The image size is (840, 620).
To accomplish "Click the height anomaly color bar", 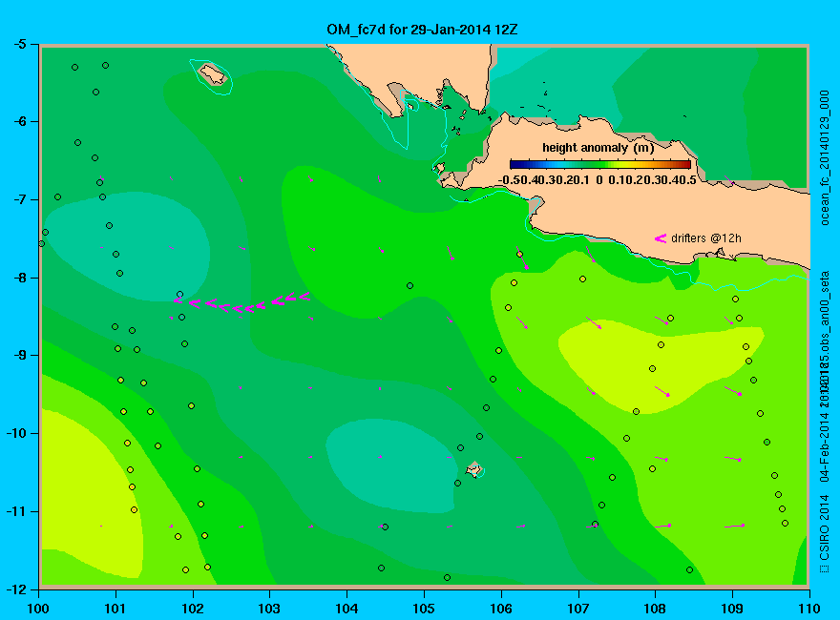I will (x=600, y=164).
